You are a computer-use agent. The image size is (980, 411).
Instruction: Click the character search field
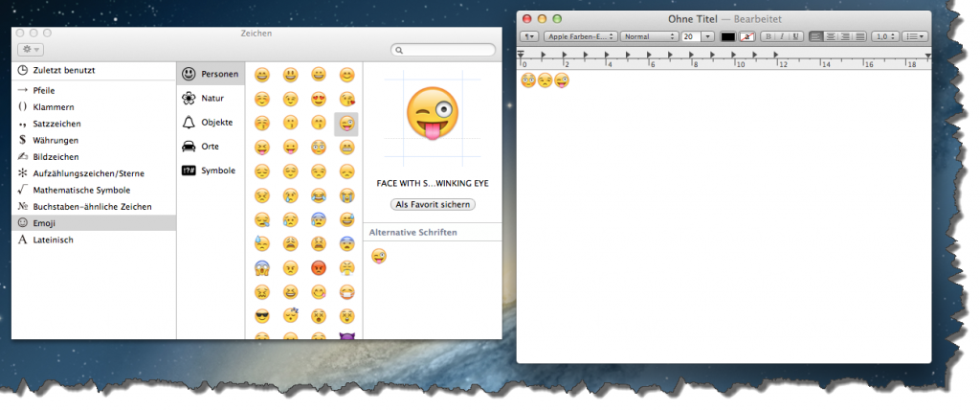(x=445, y=50)
